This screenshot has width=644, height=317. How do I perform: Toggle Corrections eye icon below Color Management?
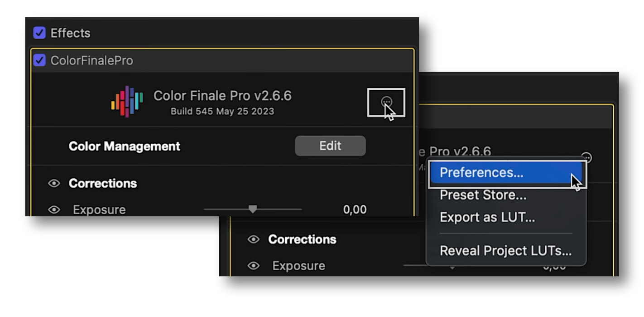point(54,183)
